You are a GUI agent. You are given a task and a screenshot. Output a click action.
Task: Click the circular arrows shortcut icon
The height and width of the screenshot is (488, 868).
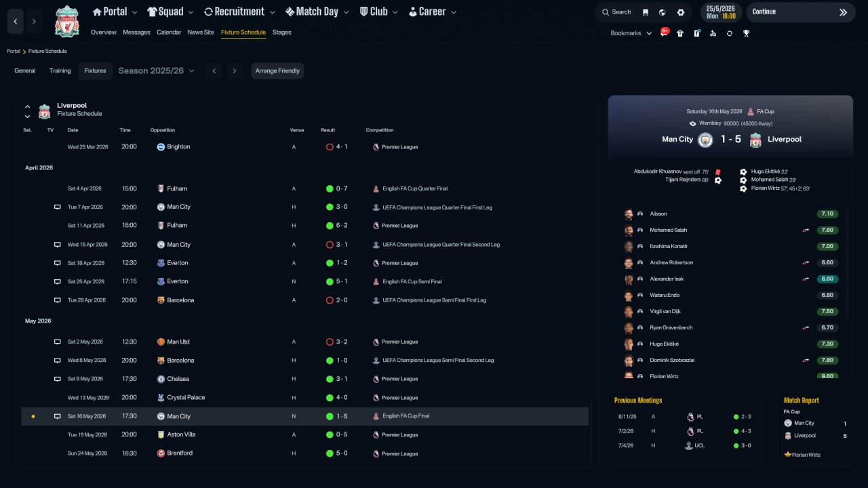(730, 33)
